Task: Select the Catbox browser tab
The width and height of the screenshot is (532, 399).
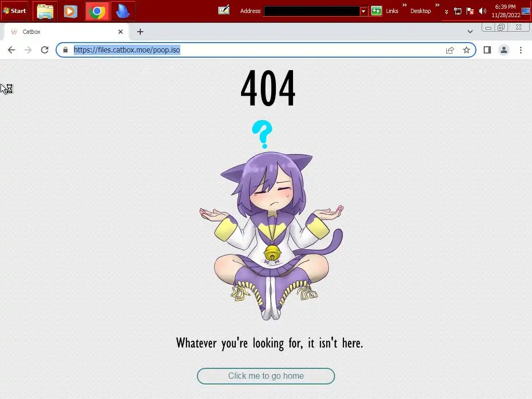Action: coord(66,32)
